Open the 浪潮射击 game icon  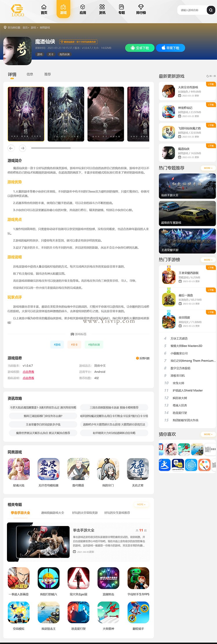point(108,578)
